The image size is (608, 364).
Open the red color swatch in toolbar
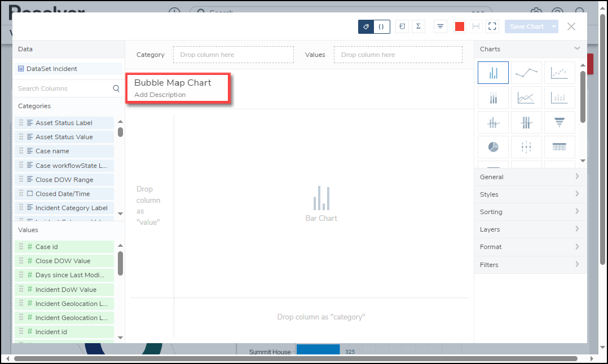point(460,26)
